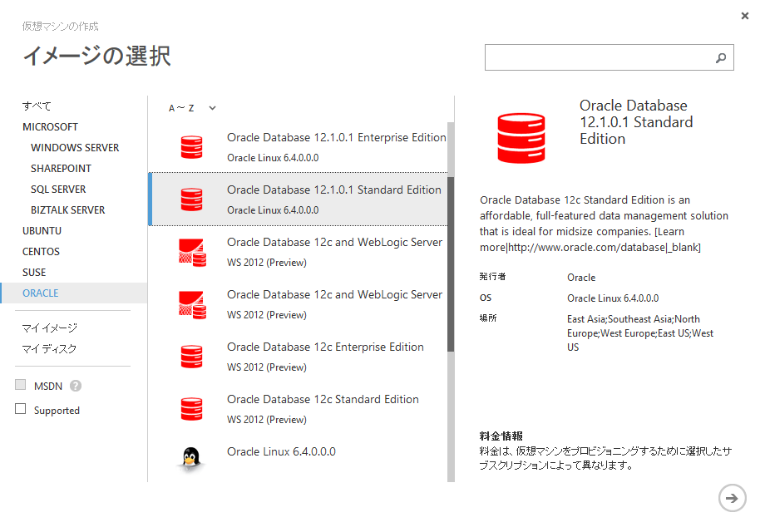Select the SUSE category
This screenshot has width=765, height=532.
34,273
